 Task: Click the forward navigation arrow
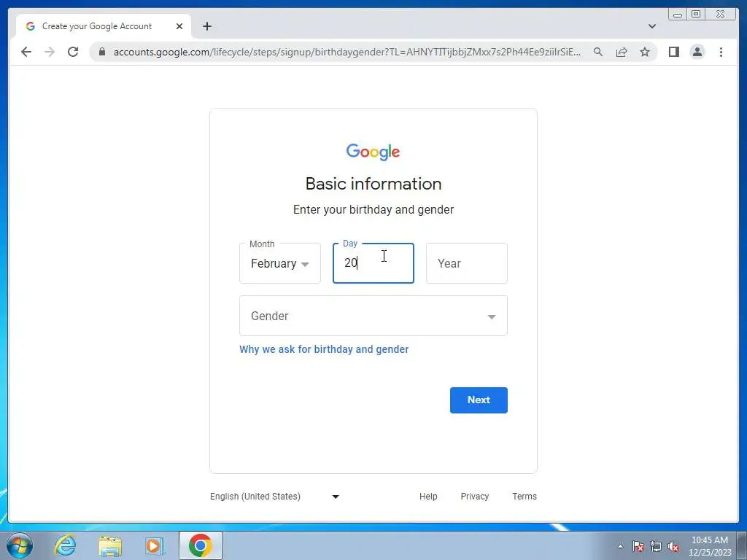[50, 52]
